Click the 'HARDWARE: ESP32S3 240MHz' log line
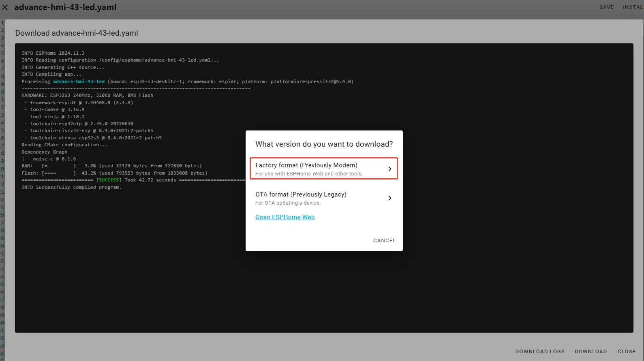This screenshot has width=644, height=361. pyautogui.click(x=87, y=95)
